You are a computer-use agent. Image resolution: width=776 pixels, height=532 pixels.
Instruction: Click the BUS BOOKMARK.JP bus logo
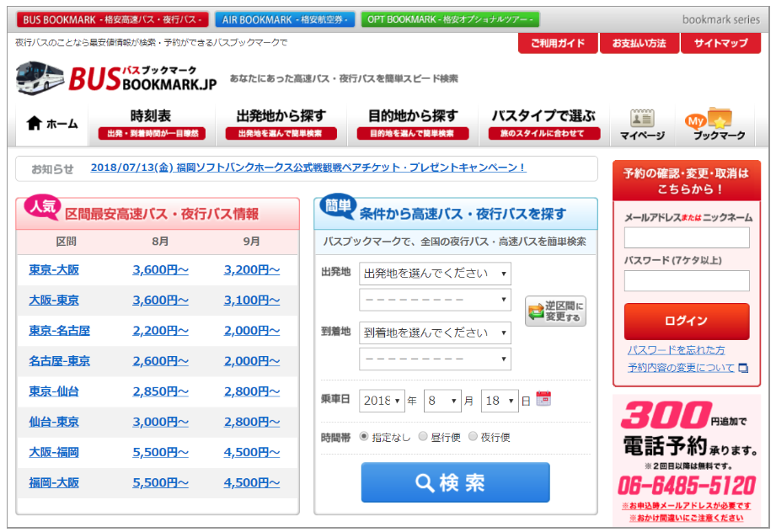115,78
